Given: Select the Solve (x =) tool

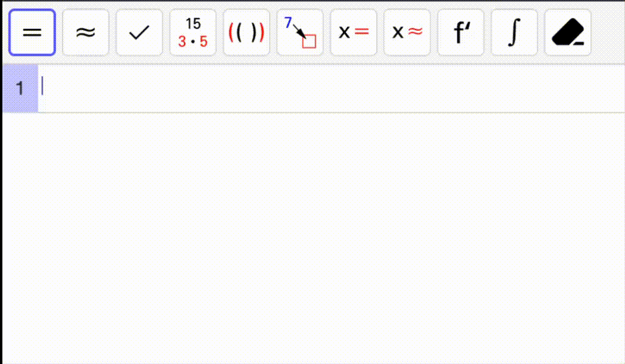Looking at the screenshot, I should 354,33.
